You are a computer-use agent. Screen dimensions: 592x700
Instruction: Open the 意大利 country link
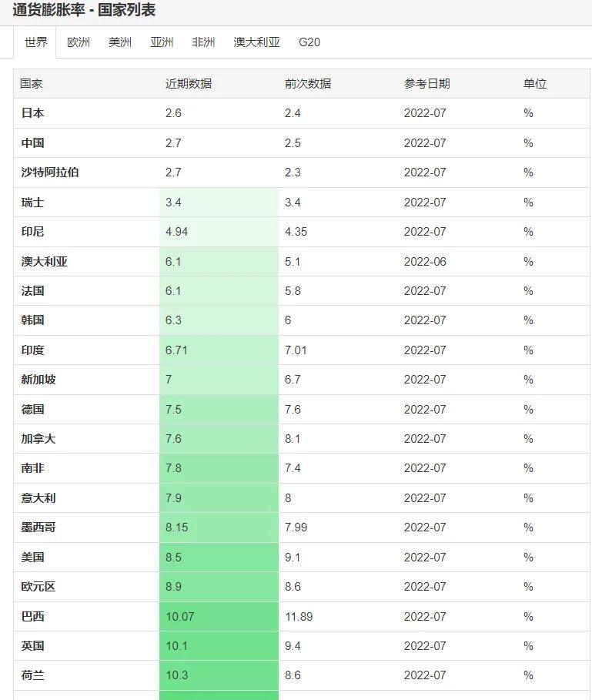(38, 497)
